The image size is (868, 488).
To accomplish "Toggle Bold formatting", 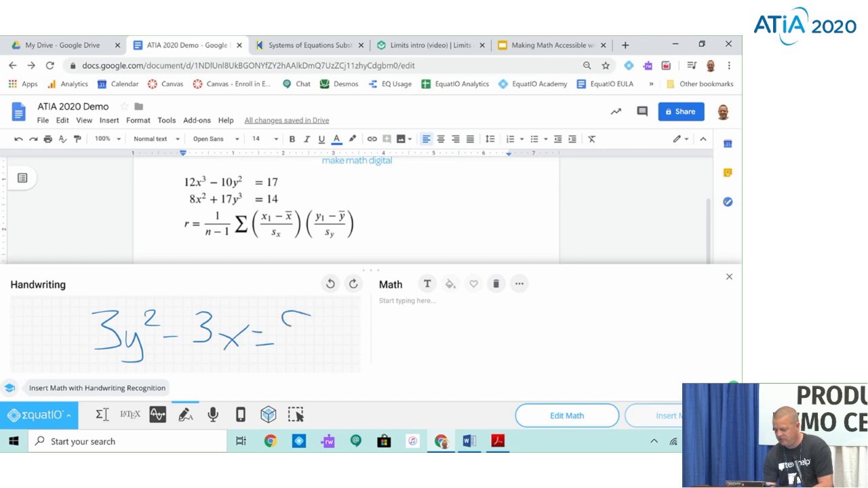I will tap(292, 139).
